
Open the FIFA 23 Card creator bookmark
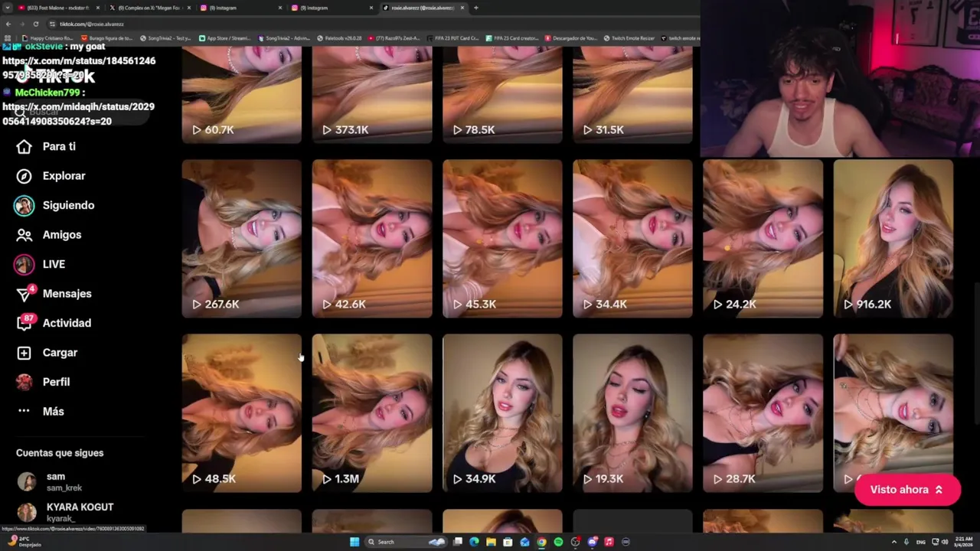pyautogui.click(x=513, y=37)
